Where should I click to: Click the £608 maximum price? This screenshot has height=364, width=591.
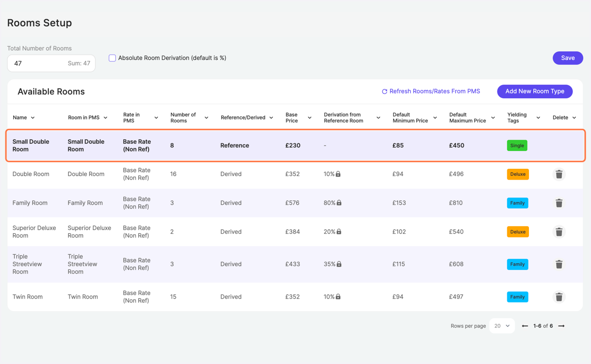click(x=457, y=264)
